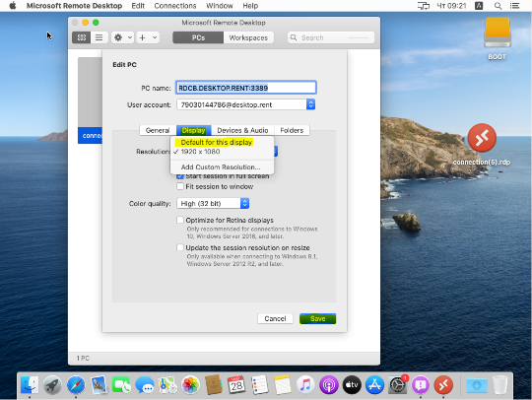532x400 pixels.
Task: Open App Store from the Dock
Action: click(x=374, y=385)
